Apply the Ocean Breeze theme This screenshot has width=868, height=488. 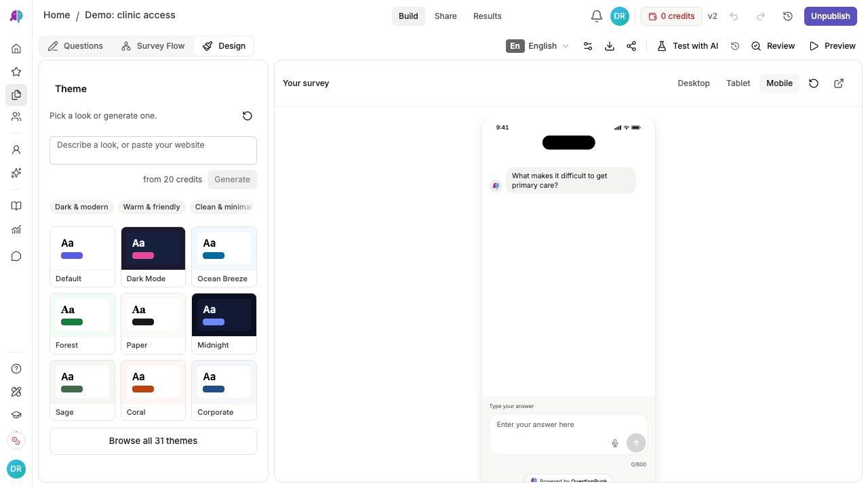pos(224,257)
